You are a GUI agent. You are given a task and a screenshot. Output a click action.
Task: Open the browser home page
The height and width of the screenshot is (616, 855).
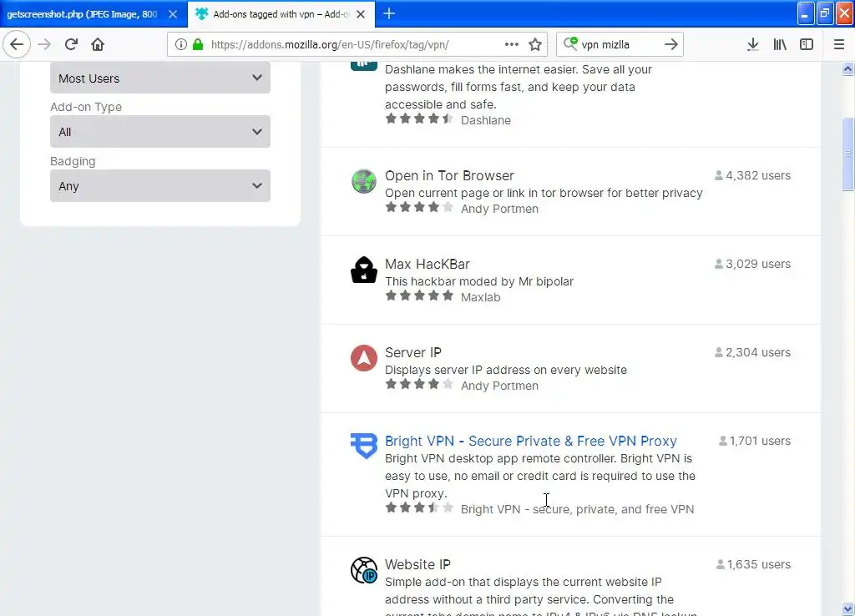[98, 44]
